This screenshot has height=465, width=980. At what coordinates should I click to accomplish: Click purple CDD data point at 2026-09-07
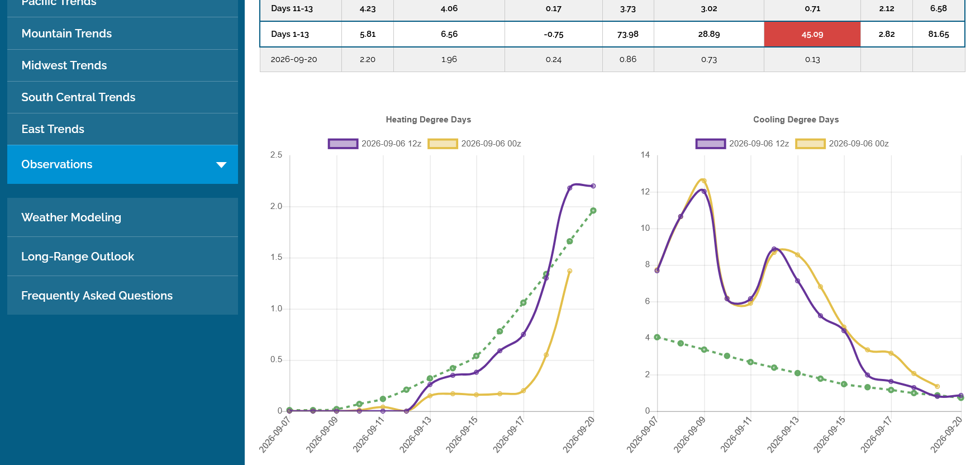(x=657, y=271)
